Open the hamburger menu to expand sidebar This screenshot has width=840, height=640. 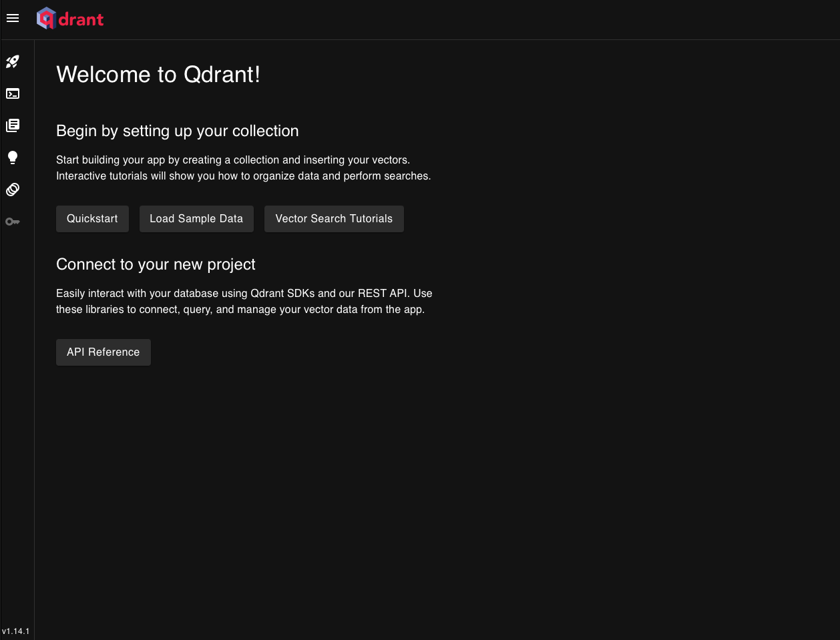(13, 18)
